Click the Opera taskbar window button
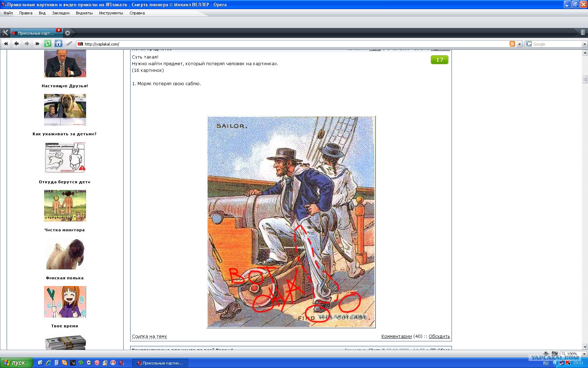 pos(161,363)
